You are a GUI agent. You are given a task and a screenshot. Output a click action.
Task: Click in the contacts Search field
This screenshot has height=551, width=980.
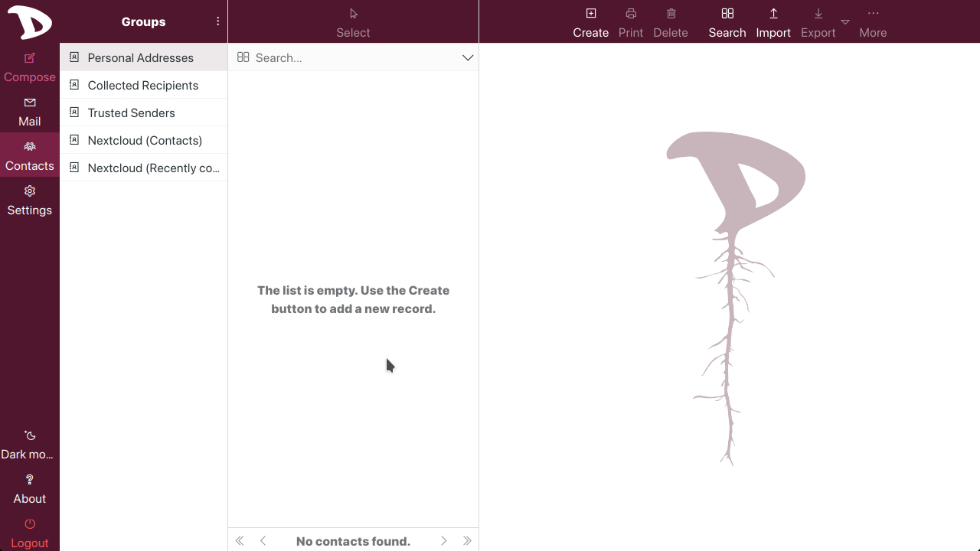(x=352, y=58)
